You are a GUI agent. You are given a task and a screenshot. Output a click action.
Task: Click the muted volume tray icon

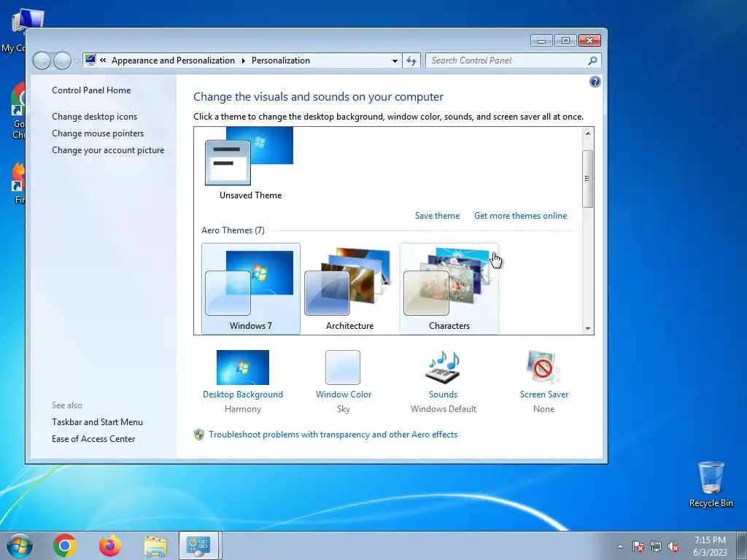point(673,546)
